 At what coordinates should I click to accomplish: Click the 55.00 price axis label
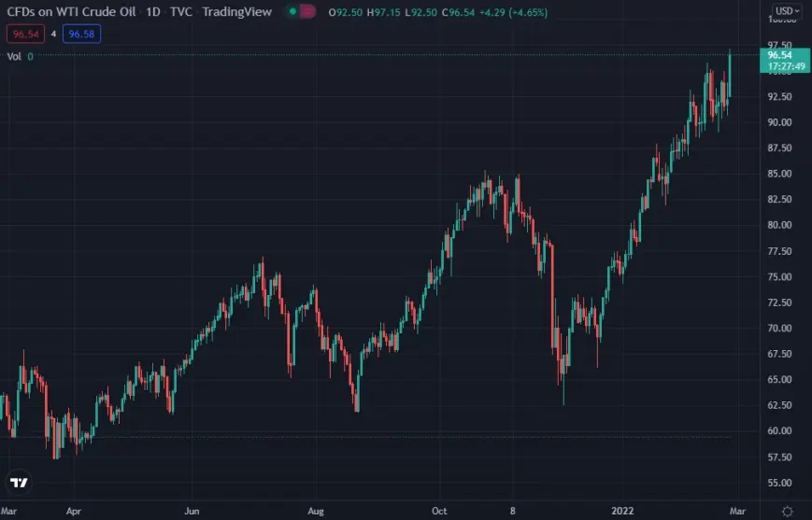point(779,483)
